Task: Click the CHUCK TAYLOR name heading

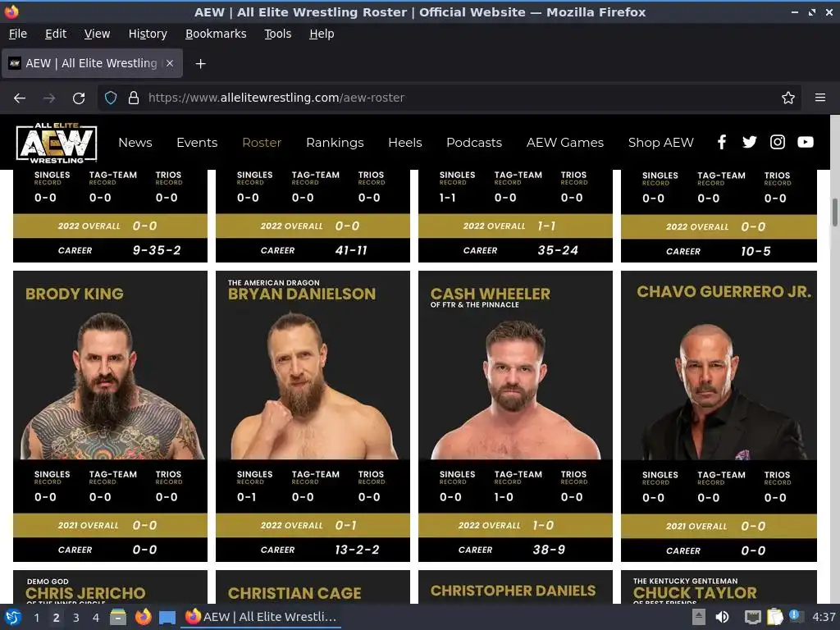Action: (x=695, y=592)
